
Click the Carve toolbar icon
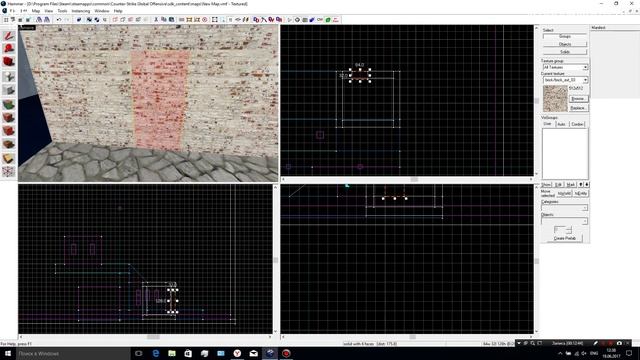click(79, 20)
